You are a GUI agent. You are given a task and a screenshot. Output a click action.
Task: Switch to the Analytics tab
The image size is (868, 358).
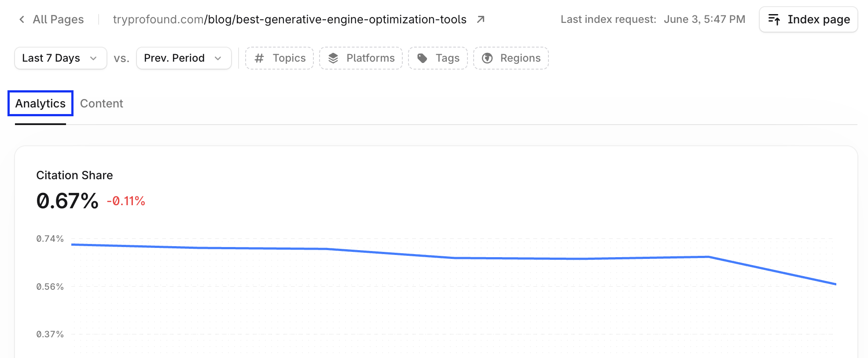40,103
